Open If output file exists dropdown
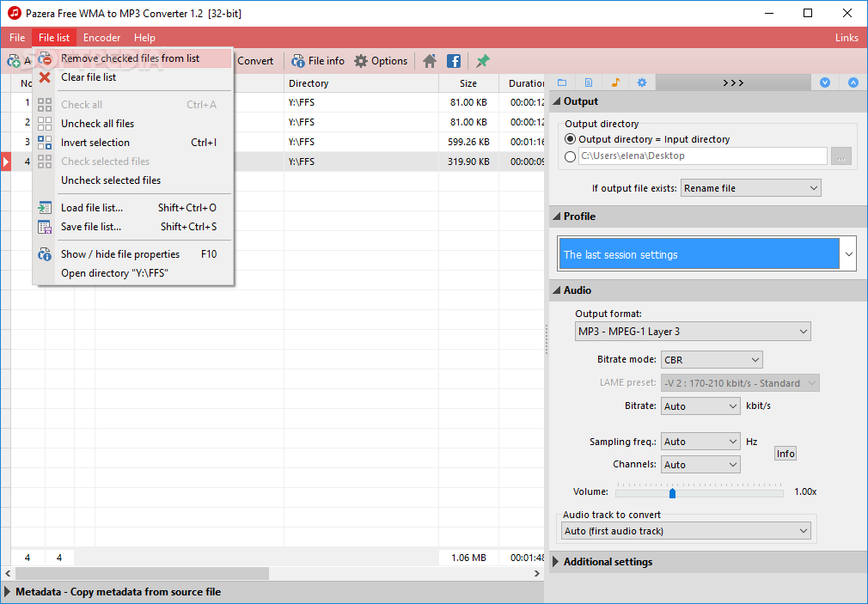Viewport: 868px width, 604px height. click(x=750, y=188)
